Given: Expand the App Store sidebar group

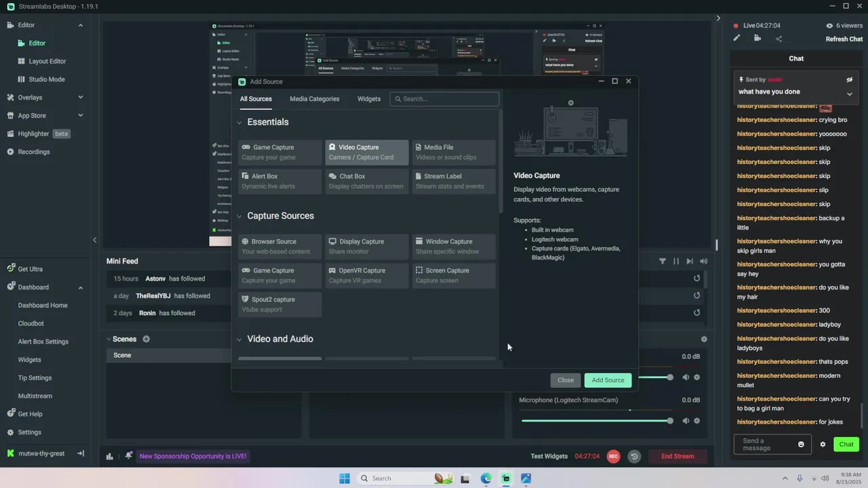Looking at the screenshot, I should click(80, 116).
